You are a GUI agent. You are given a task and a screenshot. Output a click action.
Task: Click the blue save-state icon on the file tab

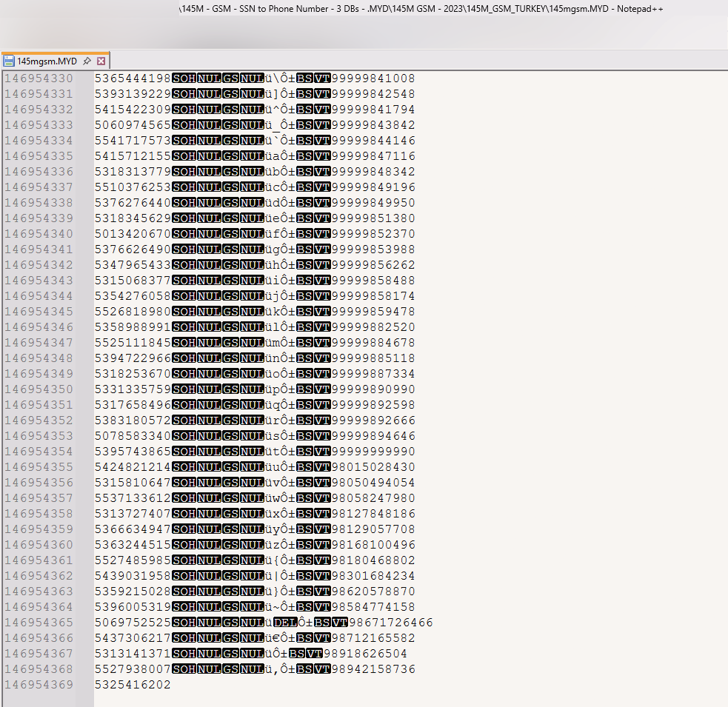[10, 61]
